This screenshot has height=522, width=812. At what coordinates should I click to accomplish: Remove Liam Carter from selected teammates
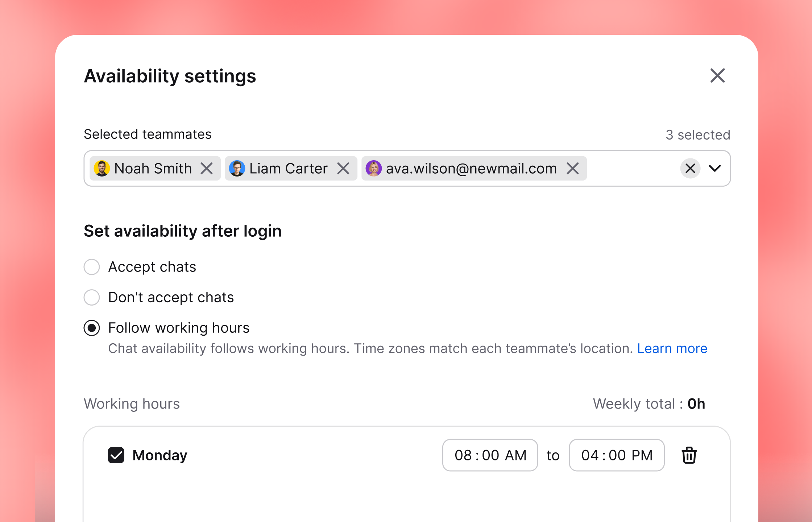point(343,169)
